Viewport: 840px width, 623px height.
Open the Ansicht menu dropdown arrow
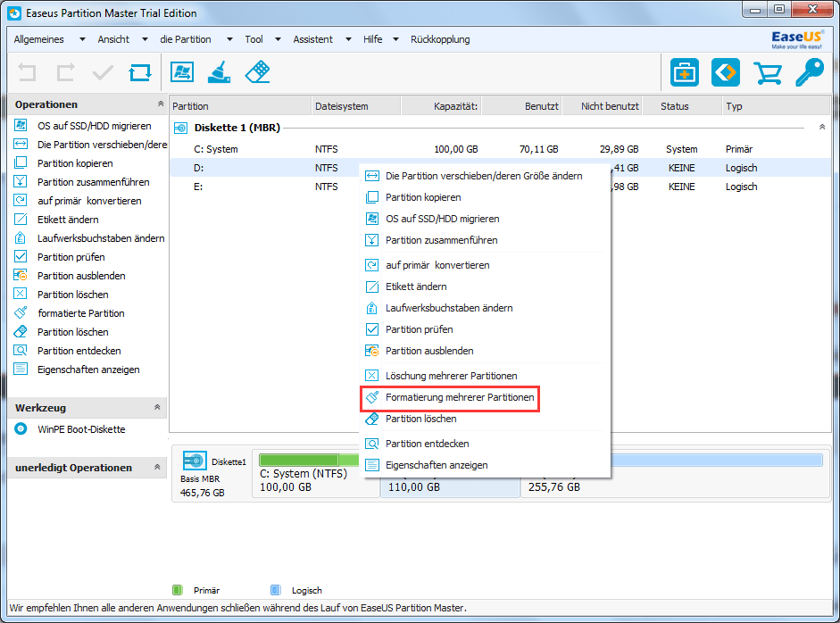coord(145,39)
